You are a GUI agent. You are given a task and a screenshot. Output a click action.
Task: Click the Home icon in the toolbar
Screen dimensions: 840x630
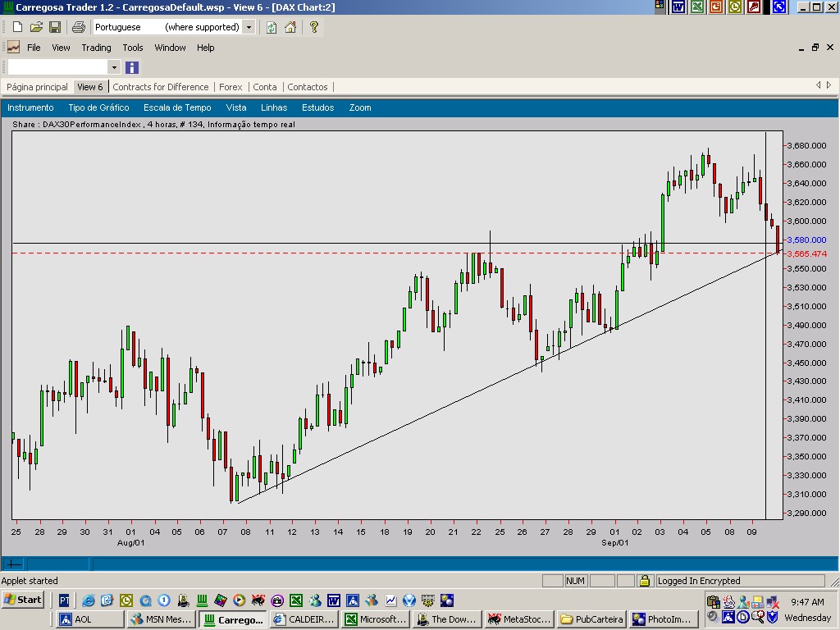point(290,27)
